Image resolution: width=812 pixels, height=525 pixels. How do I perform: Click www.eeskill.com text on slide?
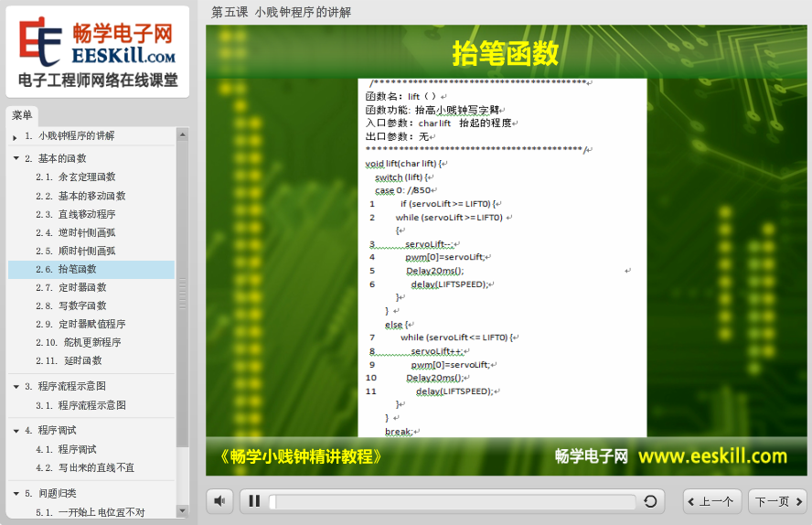(713, 456)
